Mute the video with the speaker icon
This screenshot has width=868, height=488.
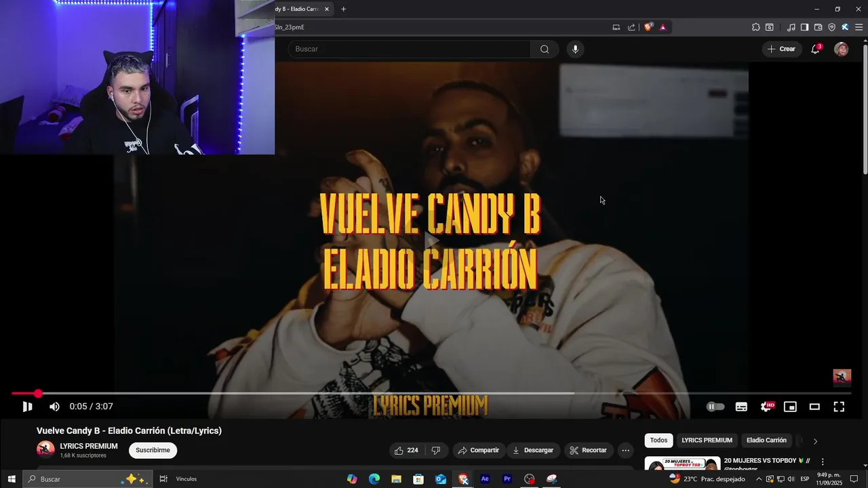pyautogui.click(x=54, y=407)
